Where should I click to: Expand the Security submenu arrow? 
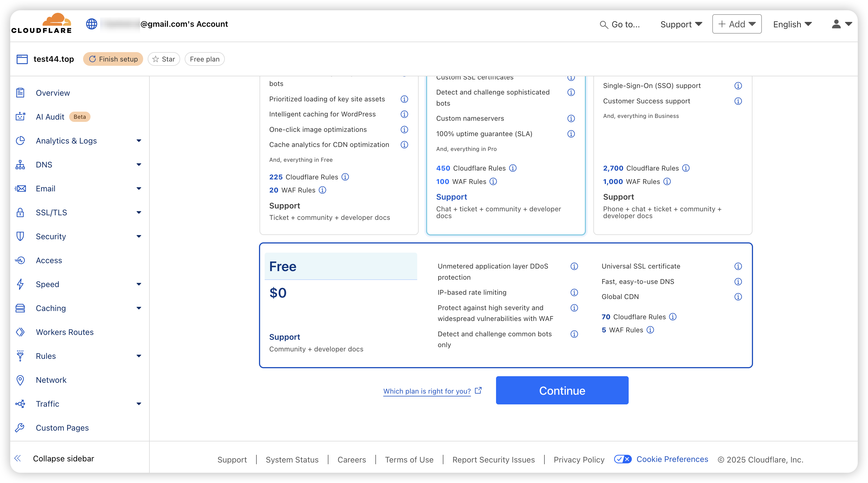pyautogui.click(x=139, y=236)
